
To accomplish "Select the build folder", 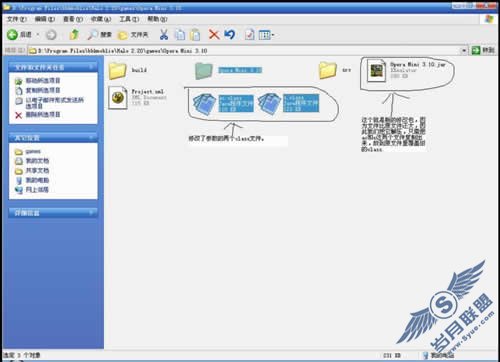I will (x=128, y=70).
